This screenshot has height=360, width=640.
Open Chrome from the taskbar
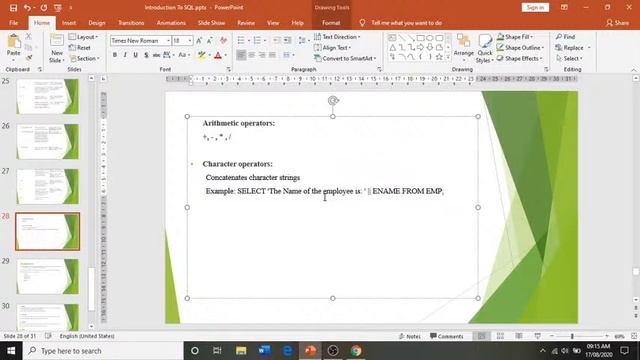pos(356,351)
